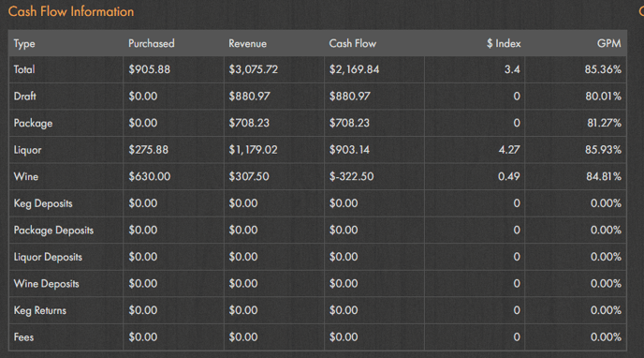Viewport: 644px width, 358px height.
Task: Select the Wine row label
Action: point(26,176)
